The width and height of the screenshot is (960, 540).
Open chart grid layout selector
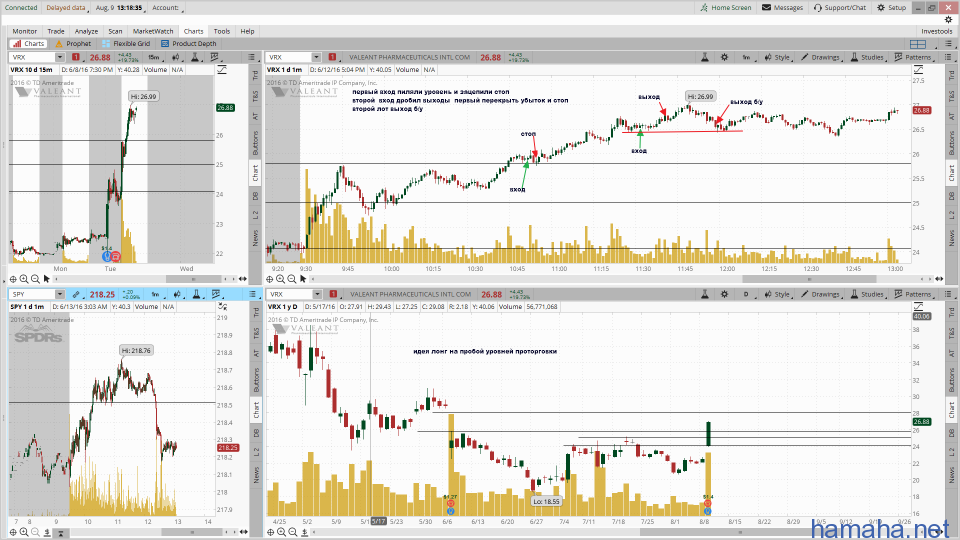click(x=918, y=44)
